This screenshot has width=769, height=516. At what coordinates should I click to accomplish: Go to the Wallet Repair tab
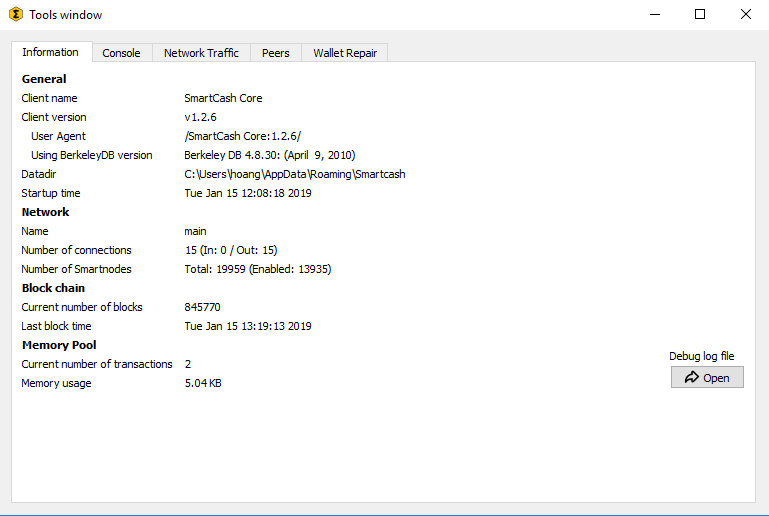click(x=345, y=53)
